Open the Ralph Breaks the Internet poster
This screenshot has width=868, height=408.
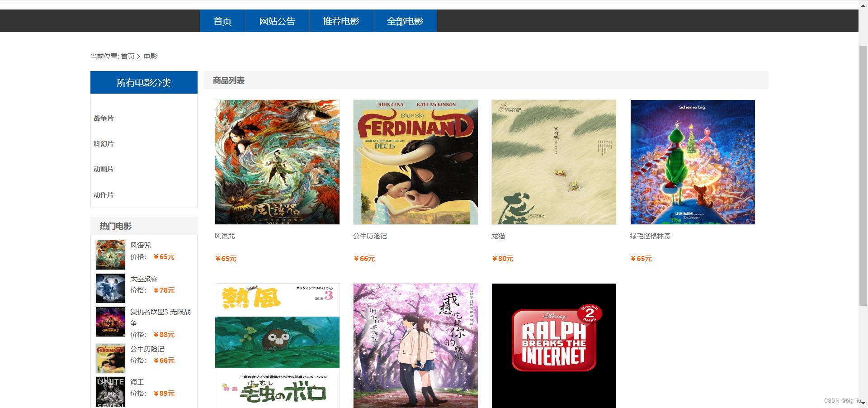coord(554,346)
